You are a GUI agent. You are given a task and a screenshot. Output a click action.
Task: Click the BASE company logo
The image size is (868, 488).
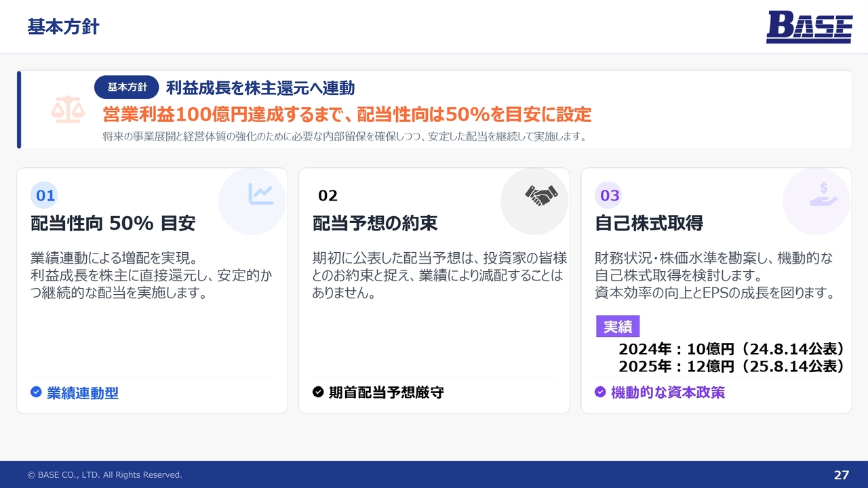point(809,27)
